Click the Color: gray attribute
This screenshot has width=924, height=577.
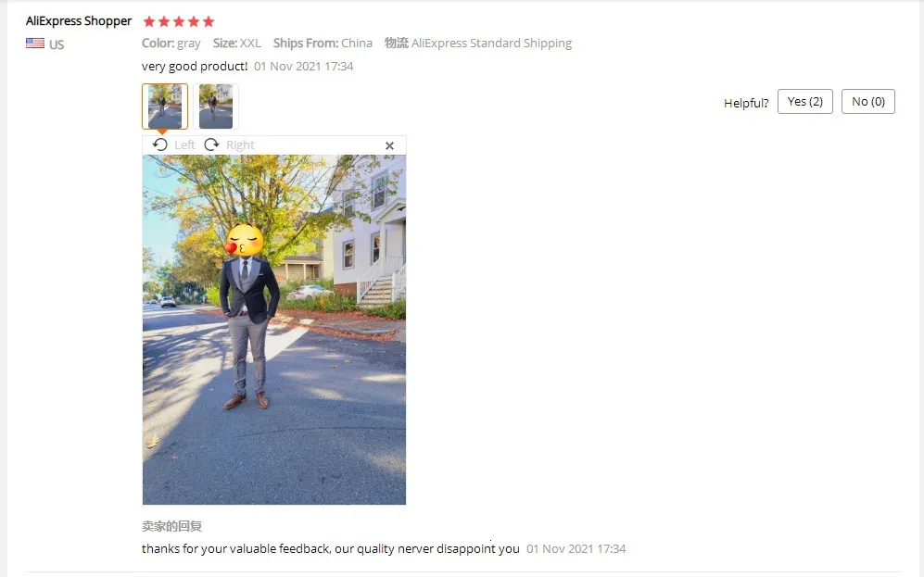(171, 43)
